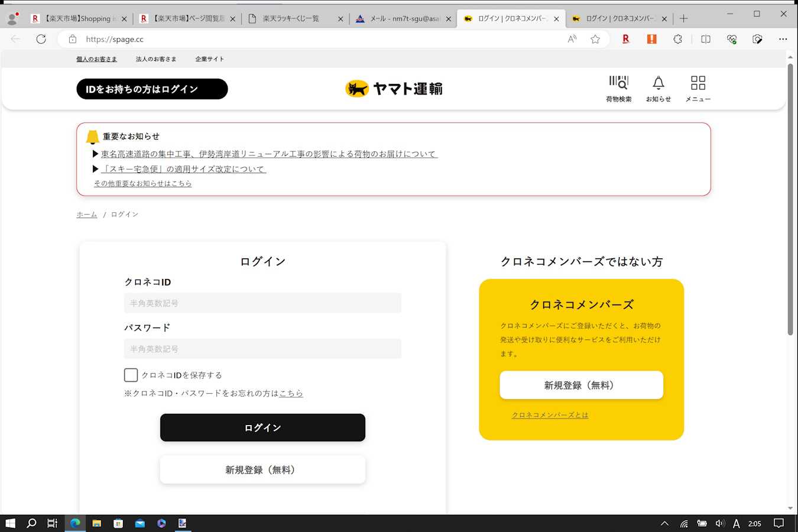Viewport: 798px width, 532px height.
Task: Open the volume control in system tray
Action: 719,523
